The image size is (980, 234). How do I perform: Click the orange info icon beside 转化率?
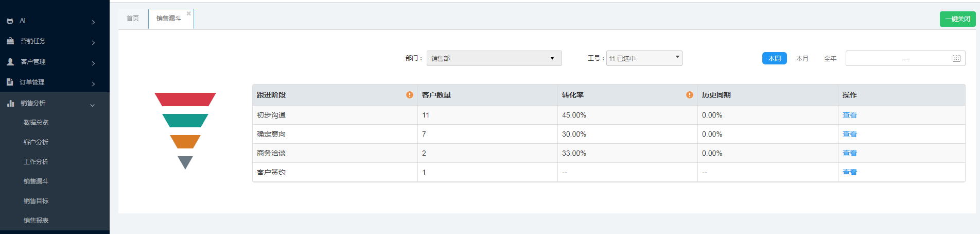(x=690, y=95)
